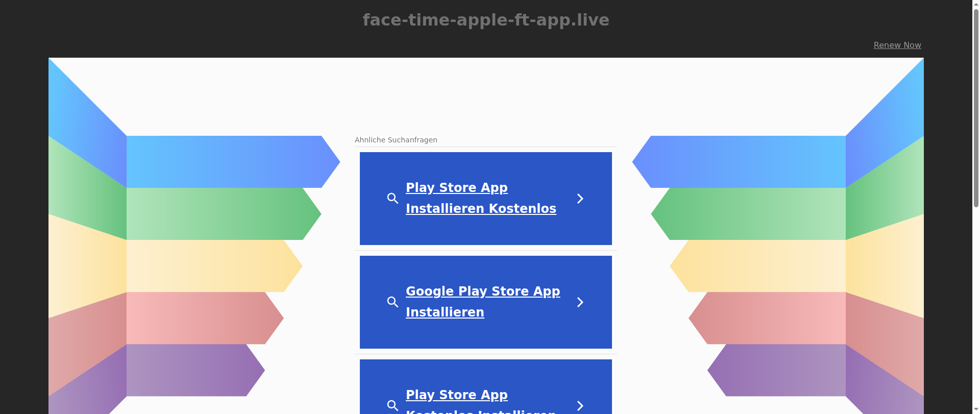Screen dimensions: 980x414
Task: Click the purple banner arrow pointing left
Action: pyautogui.click(x=776, y=370)
